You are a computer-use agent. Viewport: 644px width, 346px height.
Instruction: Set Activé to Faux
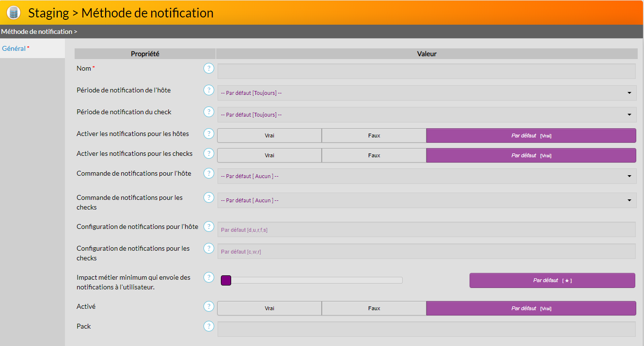pos(374,308)
